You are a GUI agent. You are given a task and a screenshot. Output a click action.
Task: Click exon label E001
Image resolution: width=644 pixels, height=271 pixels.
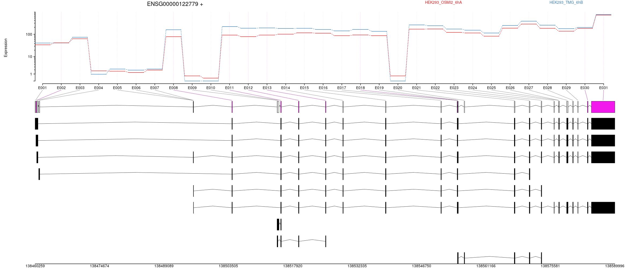42,88
